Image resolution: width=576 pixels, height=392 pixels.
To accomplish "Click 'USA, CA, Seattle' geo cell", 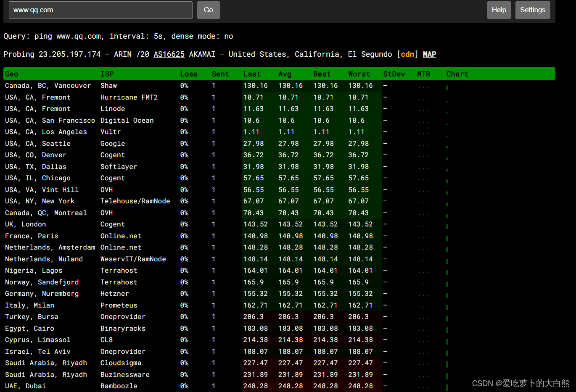I will tap(38, 144).
